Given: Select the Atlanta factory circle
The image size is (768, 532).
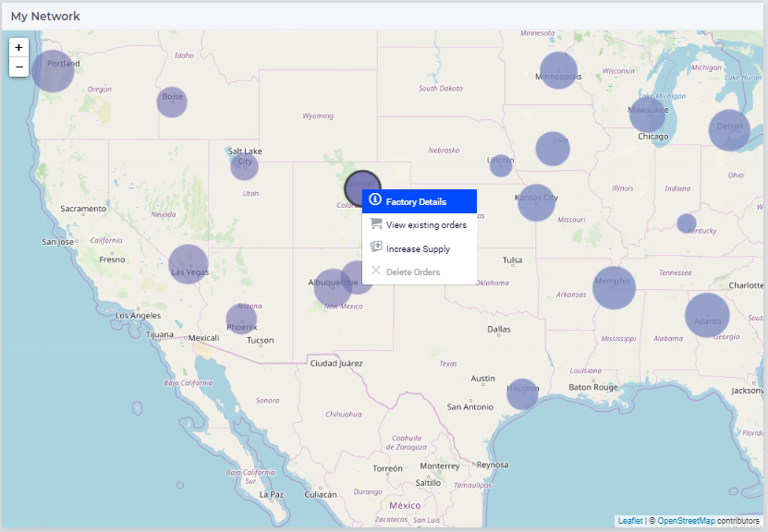Looking at the screenshot, I should [707, 315].
